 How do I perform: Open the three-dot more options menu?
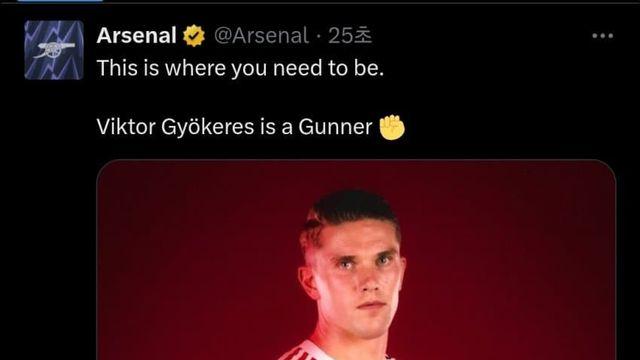click(602, 36)
